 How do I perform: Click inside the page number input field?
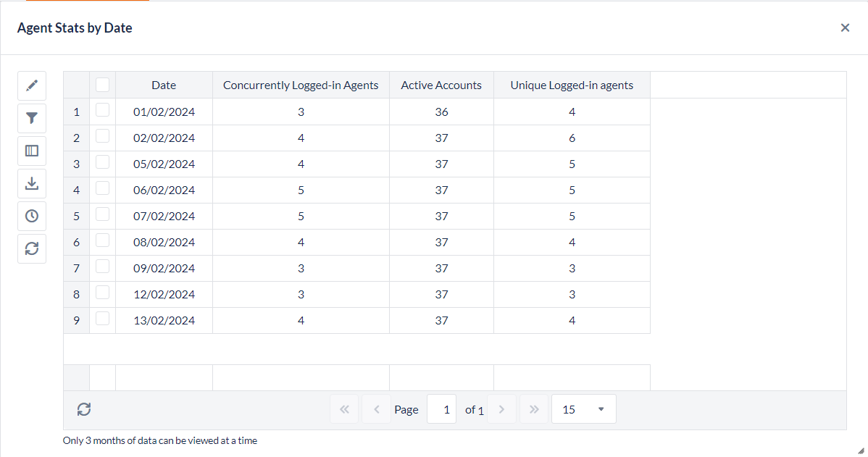click(x=441, y=408)
